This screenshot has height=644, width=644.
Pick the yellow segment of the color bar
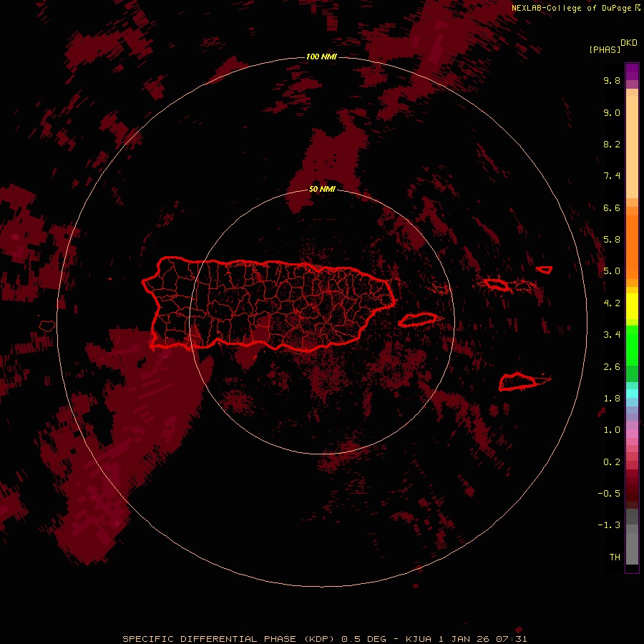(632, 306)
